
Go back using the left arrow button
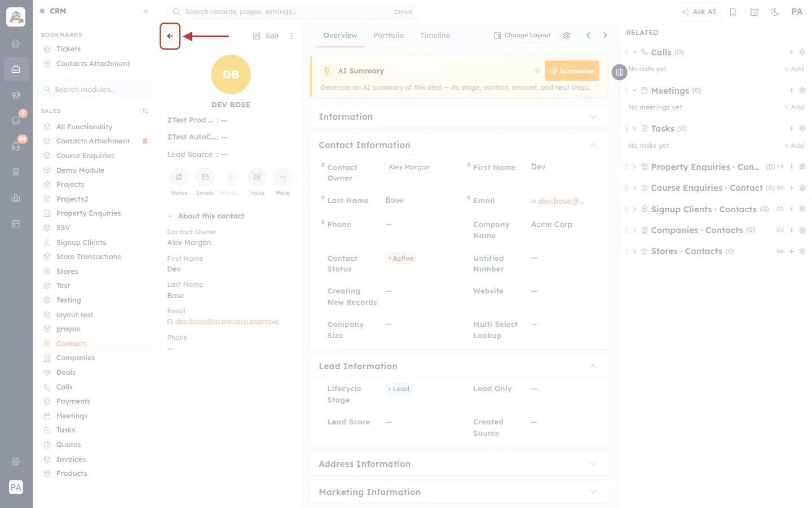(x=170, y=36)
